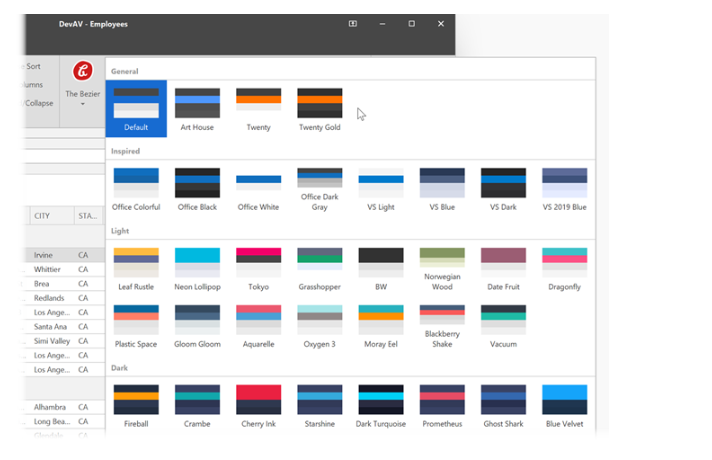Open The Bezier skin dropdown

(x=83, y=85)
